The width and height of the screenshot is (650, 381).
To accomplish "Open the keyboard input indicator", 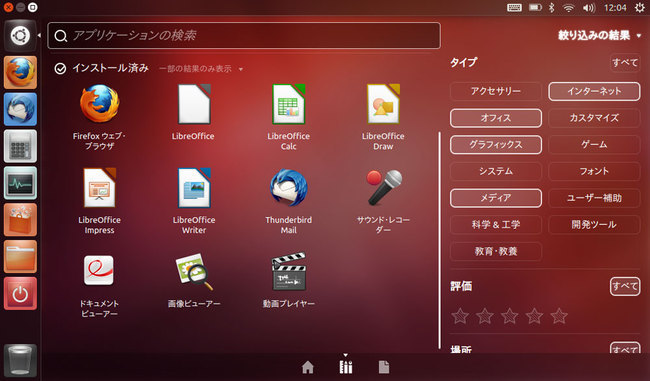I will (x=514, y=7).
